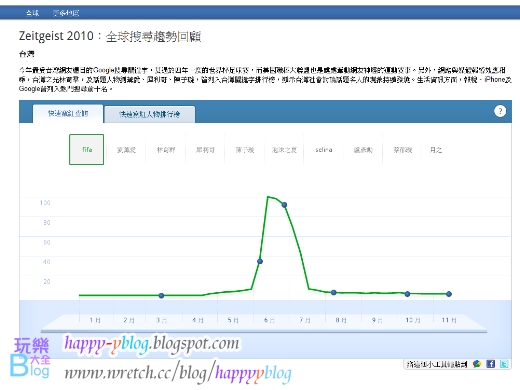520x390 pixels.
Task: Click the data point above 3月
Action: 161,296
